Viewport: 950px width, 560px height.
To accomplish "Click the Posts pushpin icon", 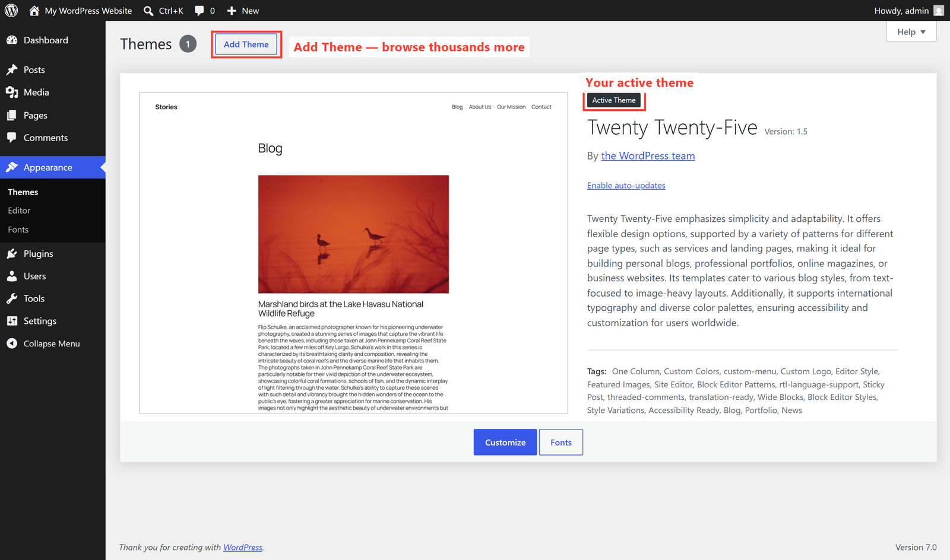I will [x=12, y=70].
